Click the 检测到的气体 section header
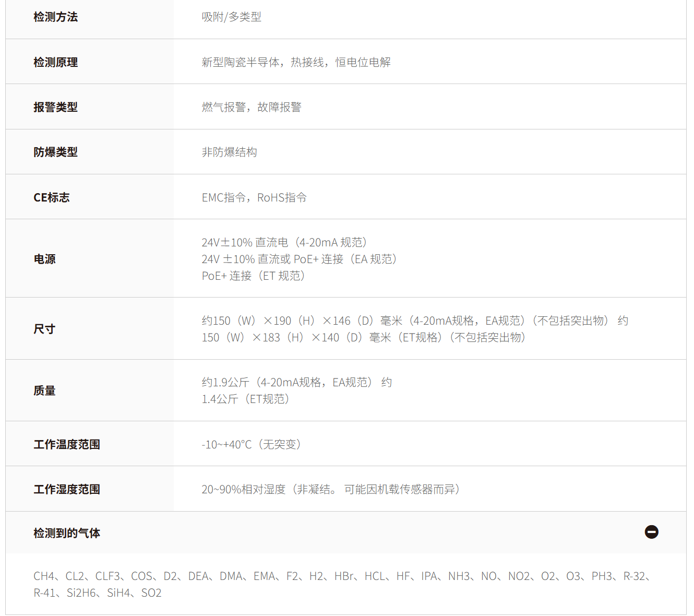 coord(346,532)
